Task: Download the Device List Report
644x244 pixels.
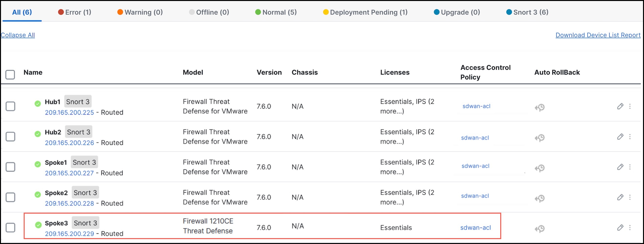Action: point(598,35)
